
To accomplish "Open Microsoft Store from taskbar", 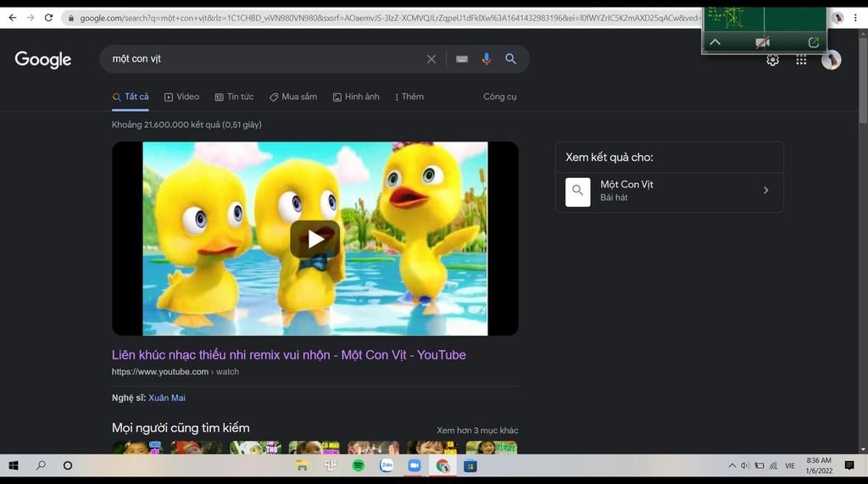I will (470, 465).
